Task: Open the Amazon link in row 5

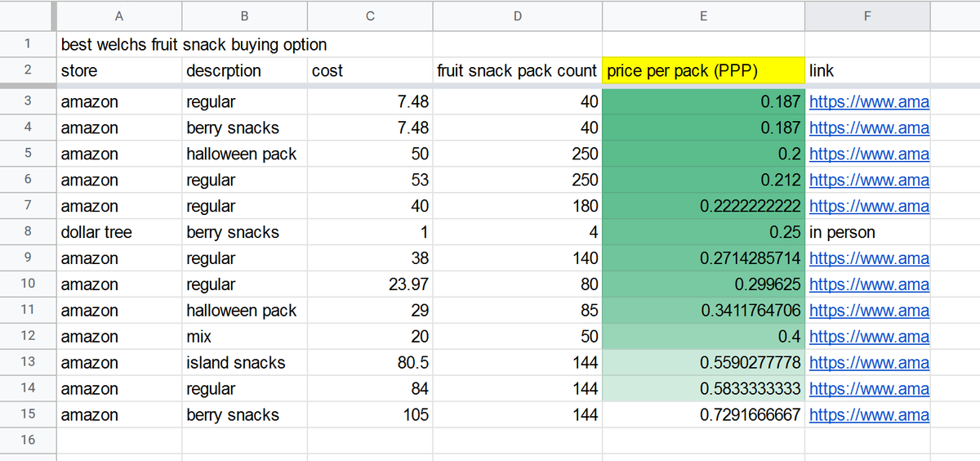Action: pyautogui.click(x=869, y=154)
